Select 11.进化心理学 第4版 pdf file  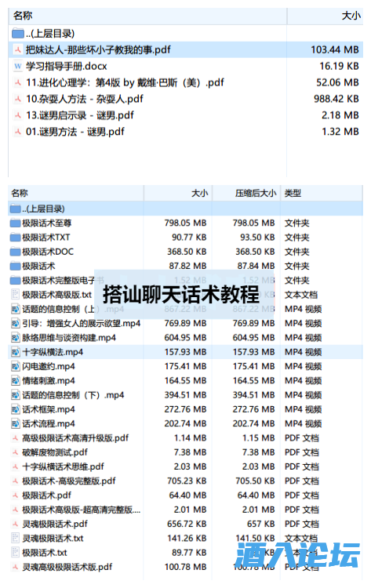pyautogui.click(x=185, y=82)
